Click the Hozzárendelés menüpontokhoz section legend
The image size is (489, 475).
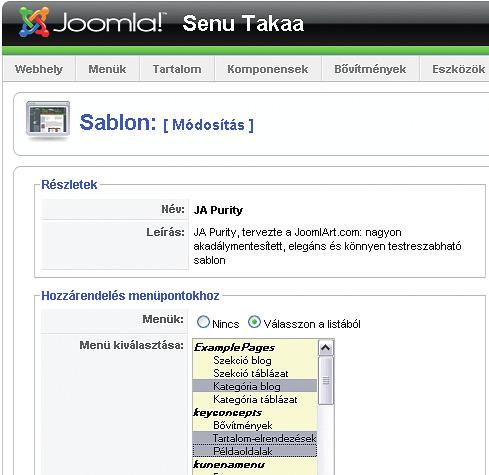[x=130, y=296]
